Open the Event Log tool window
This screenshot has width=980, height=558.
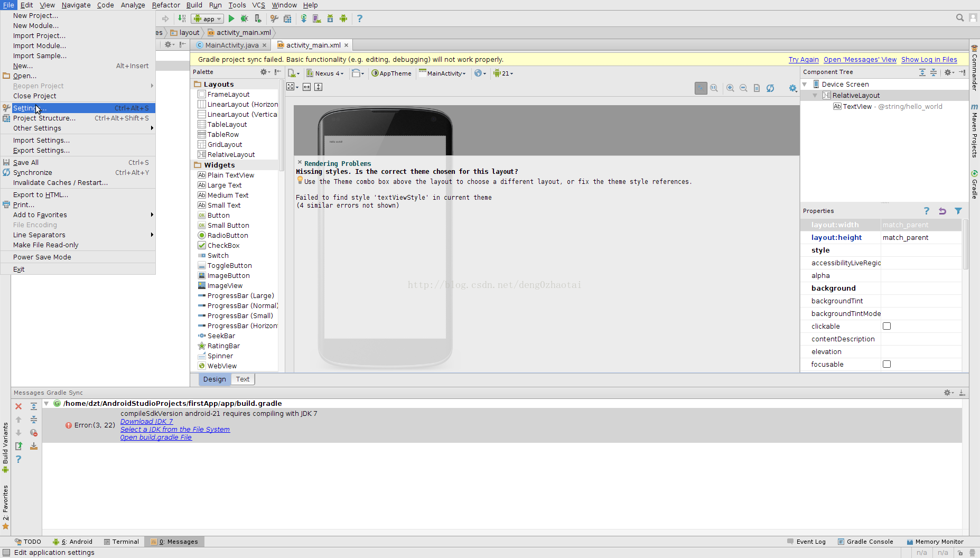(x=806, y=542)
